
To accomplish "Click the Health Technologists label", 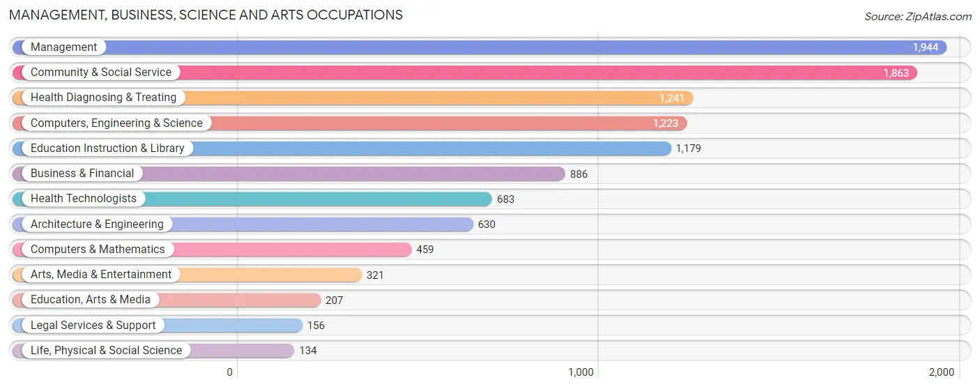I will [x=84, y=199].
